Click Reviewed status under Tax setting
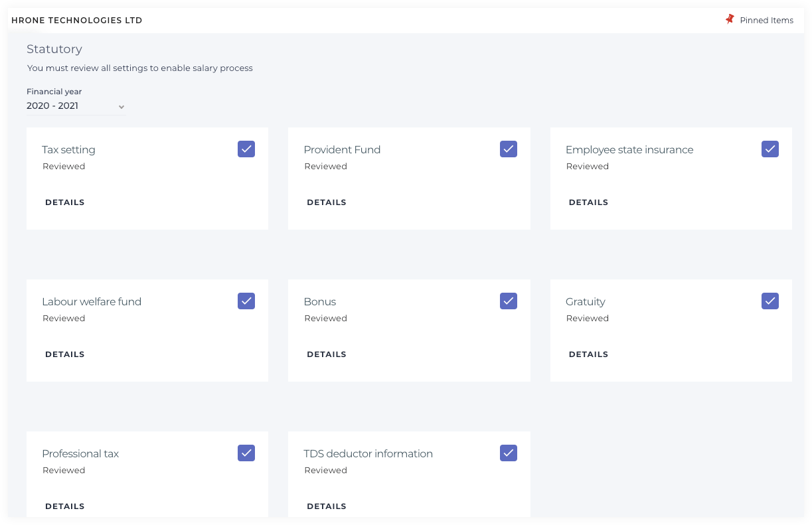Screen dimensions: 812x525 (64, 167)
